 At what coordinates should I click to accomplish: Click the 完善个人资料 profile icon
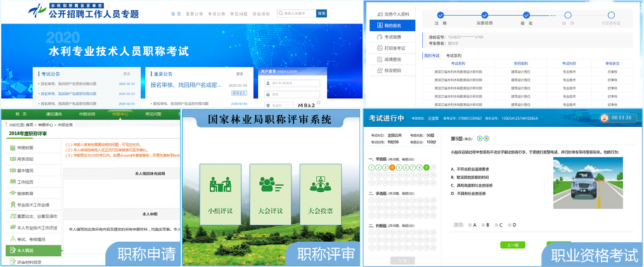380,13
